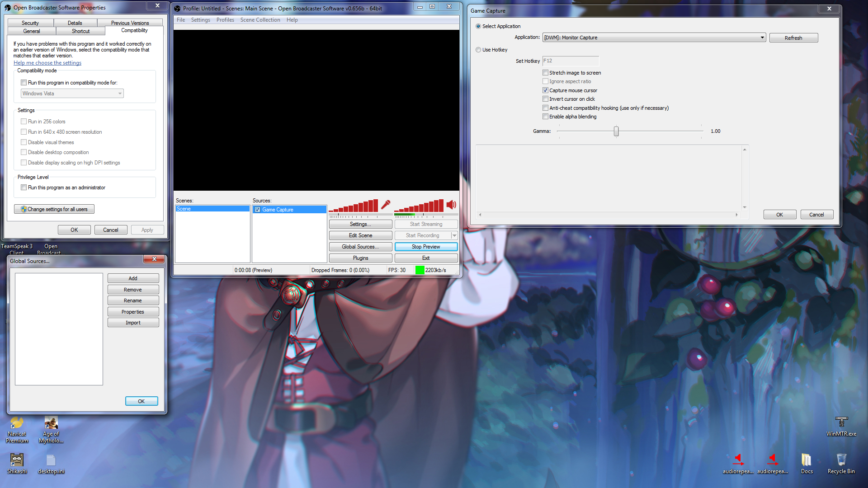
Task: Click Rename in Global Sources dialog
Action: (133, 300)
